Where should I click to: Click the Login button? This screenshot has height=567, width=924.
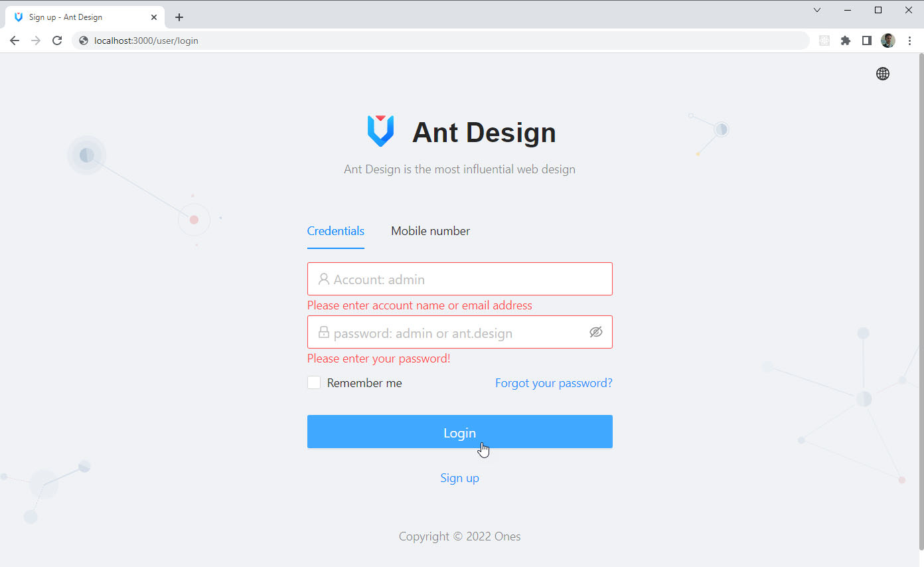459,432
